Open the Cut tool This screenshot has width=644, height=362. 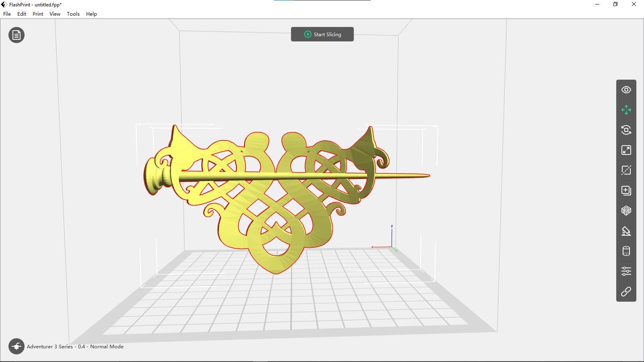click(626, 170)
